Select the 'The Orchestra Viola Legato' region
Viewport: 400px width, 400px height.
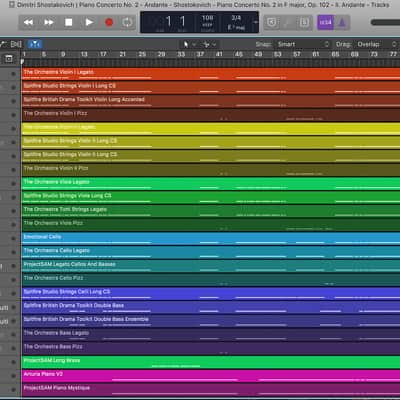click(x=211, y=184)
